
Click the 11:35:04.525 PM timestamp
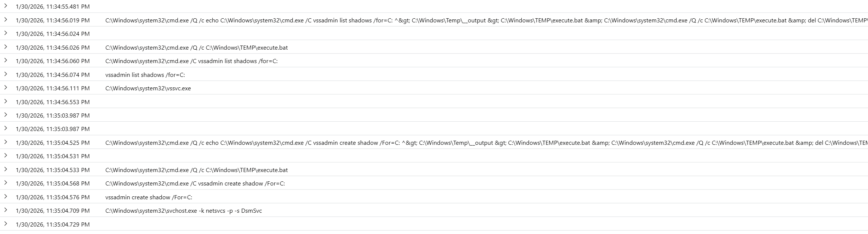[x=53, y=143]
